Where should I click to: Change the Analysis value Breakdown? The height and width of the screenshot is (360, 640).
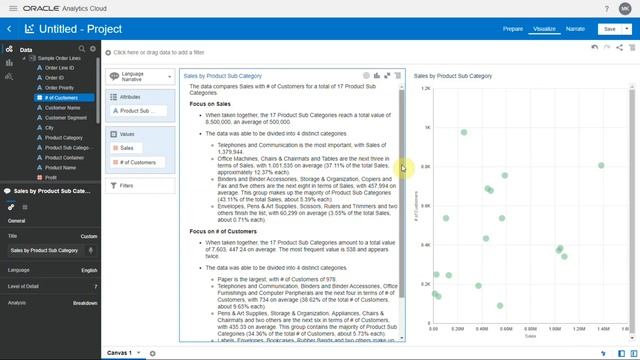click(x=85, y=303)
